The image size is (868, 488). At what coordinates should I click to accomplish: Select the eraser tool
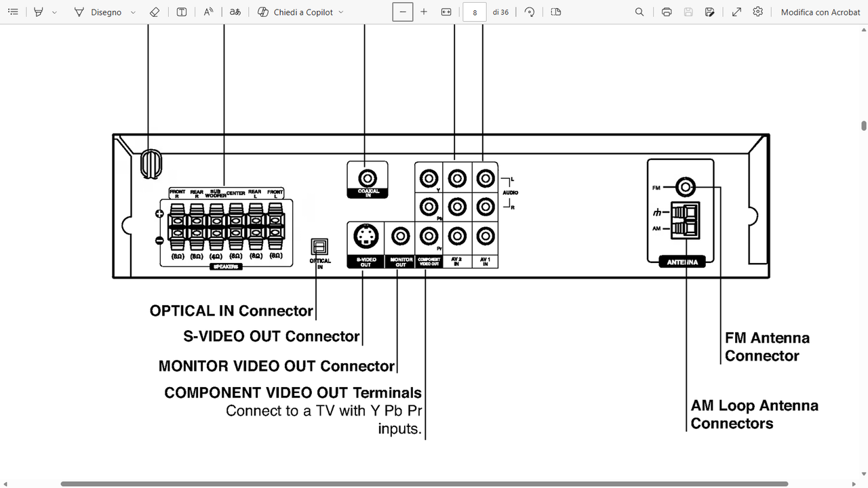(155, 12)
